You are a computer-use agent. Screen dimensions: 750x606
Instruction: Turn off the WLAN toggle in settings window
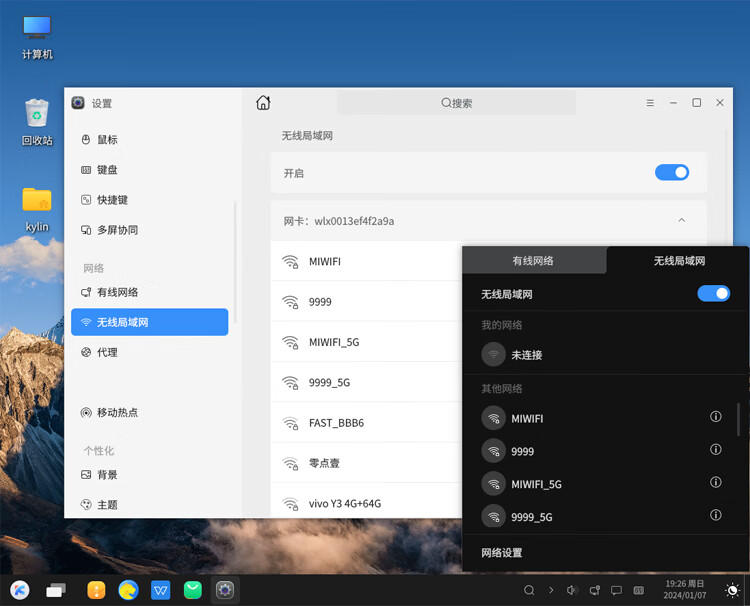[672, 172]
